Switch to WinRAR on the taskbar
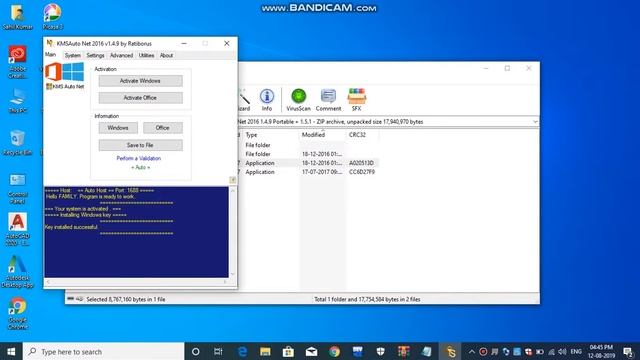The height and width of the screenshot is (360, 640). [404, 351]
